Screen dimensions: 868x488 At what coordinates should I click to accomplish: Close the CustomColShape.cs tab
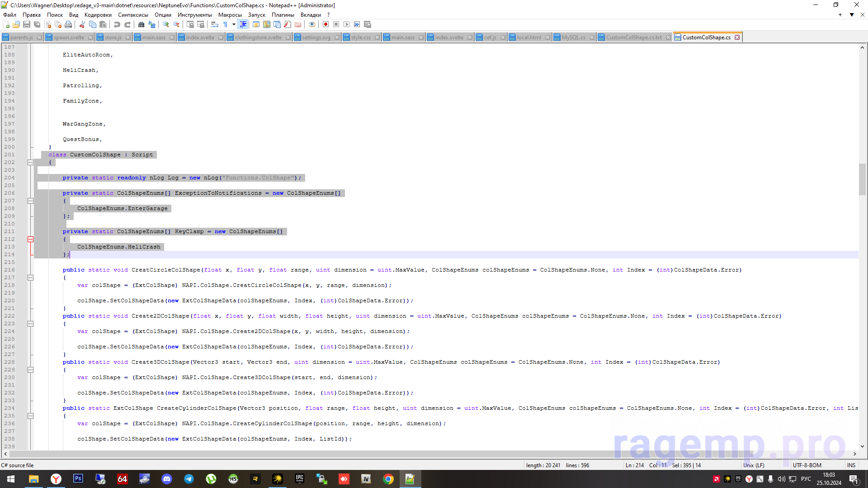click(x=737, y=38)
